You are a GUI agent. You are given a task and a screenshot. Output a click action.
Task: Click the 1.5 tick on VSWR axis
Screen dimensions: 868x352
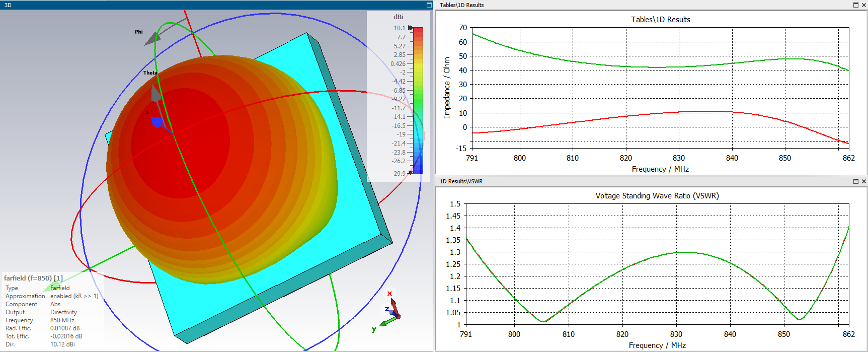[x=455, y=204]
